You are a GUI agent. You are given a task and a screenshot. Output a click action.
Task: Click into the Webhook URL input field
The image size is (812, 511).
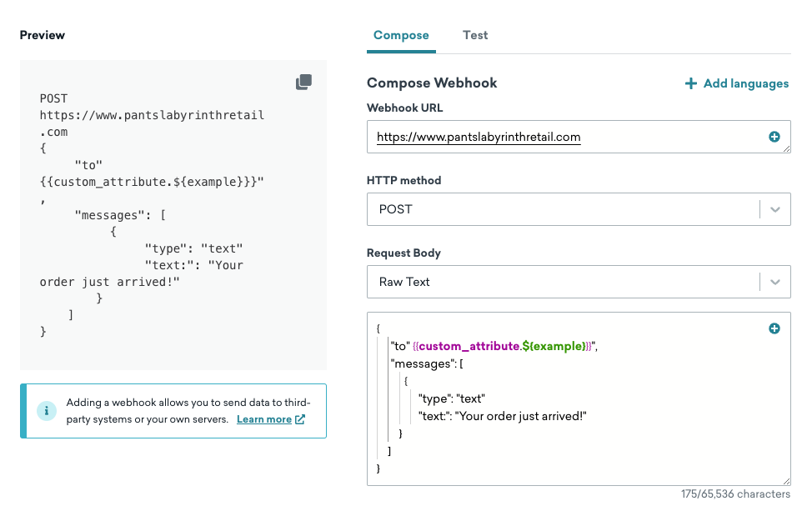579,137
